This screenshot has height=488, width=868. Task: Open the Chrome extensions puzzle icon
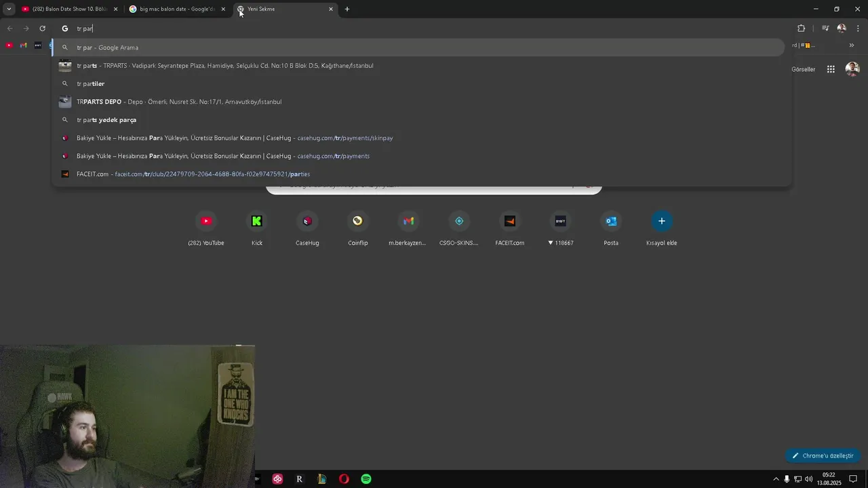click(802, 28)
